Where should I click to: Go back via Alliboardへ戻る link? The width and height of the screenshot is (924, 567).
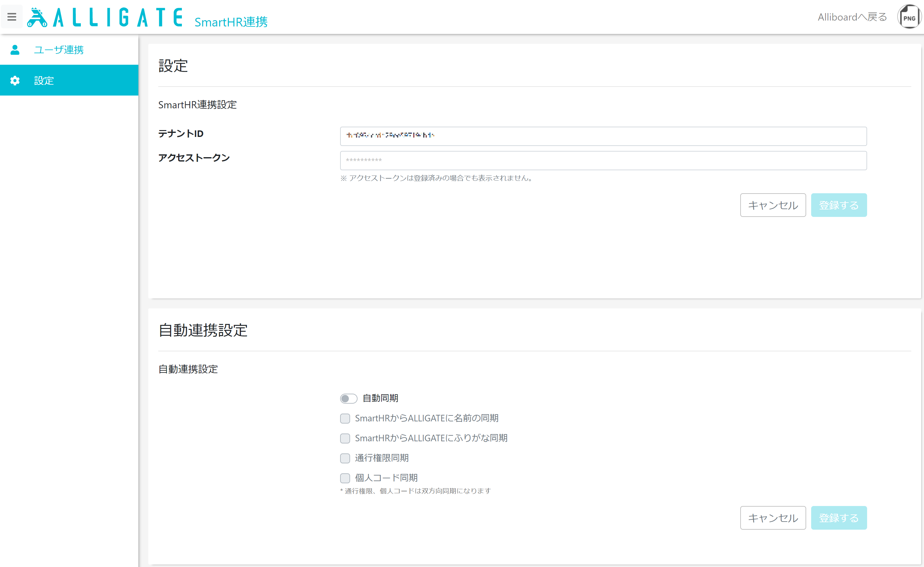[852, 17]
